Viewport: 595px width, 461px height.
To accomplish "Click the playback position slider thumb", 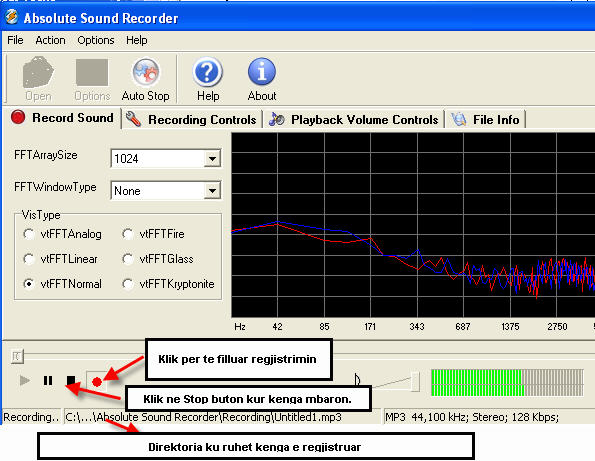I will click(17, 357).
